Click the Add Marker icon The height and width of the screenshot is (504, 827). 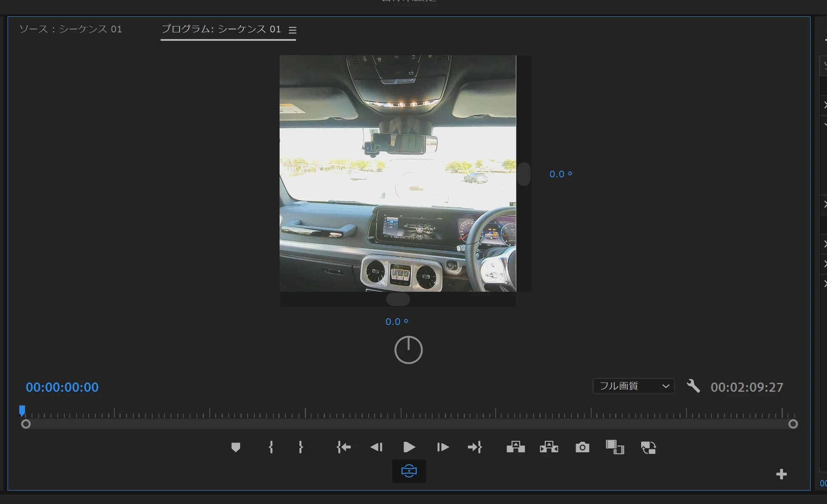click(235, 447)
